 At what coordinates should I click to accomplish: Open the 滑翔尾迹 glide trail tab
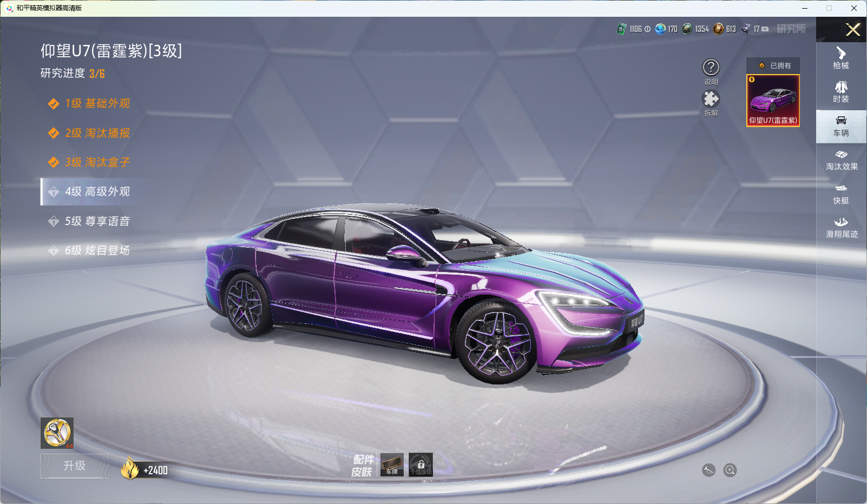pos(841,228)
